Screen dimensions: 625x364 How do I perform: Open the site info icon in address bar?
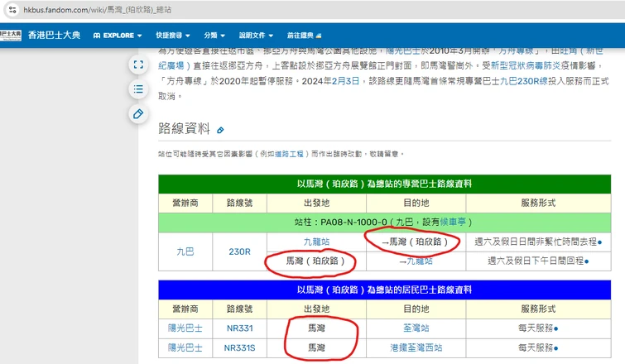pos(12,10)
